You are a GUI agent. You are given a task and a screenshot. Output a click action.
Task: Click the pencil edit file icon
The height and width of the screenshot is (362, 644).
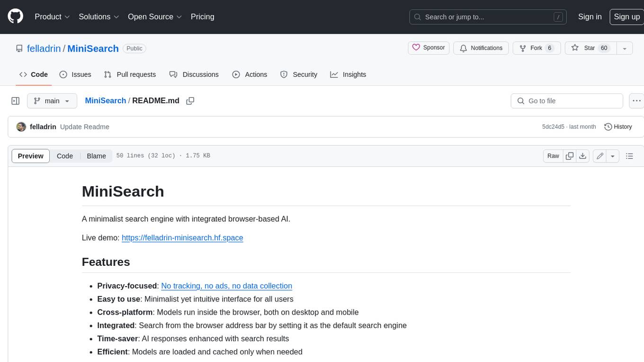pyautogui.click(x=599, y=156)
